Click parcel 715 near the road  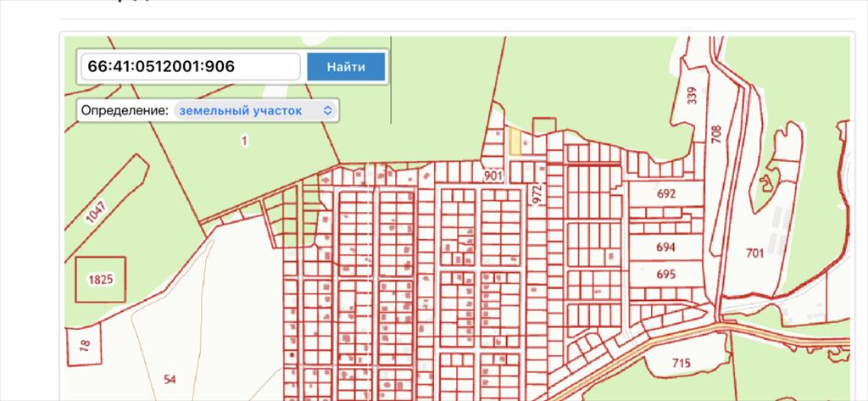click(x=681, y=364)
